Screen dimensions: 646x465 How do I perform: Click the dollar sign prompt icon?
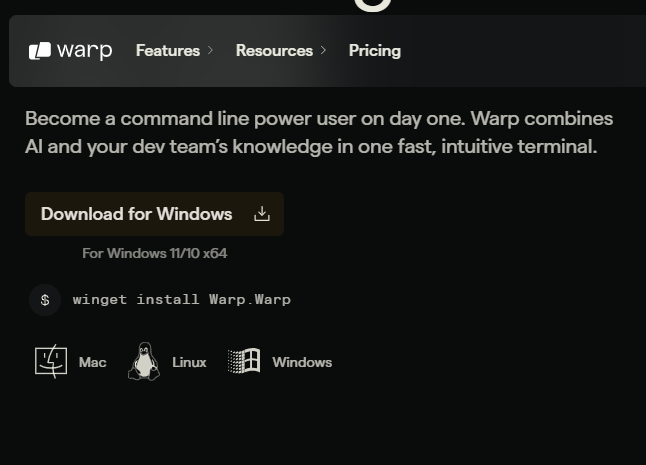pos(45,300)
